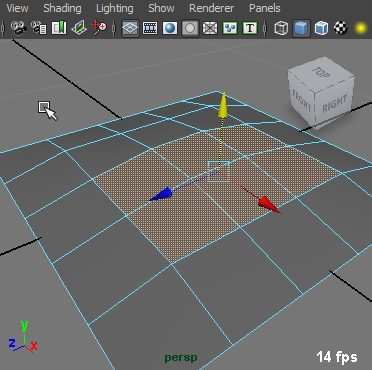Toggle the Field Chart icon
The image size is (372, 370).
point(210,28)
